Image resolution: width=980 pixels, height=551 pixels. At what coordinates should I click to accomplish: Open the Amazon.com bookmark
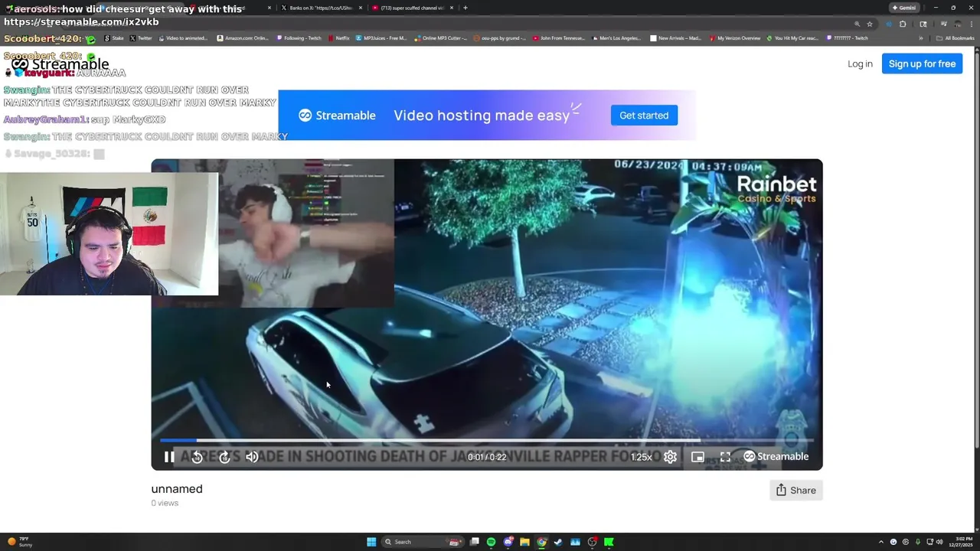(243, 38)
